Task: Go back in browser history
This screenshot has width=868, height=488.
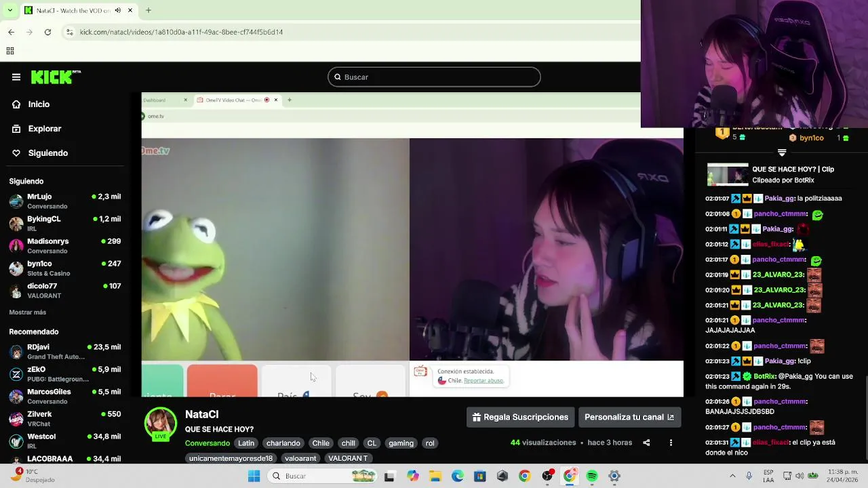Action: point(11,32)
